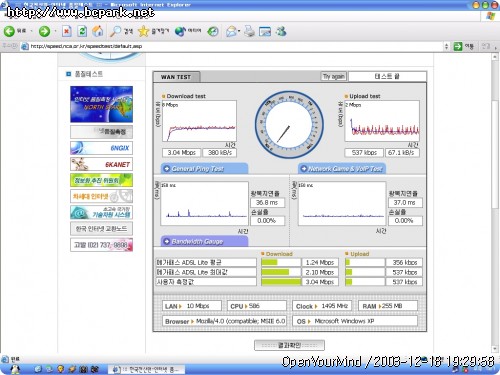Click the 380 kB/s download value

coord(220,153)
